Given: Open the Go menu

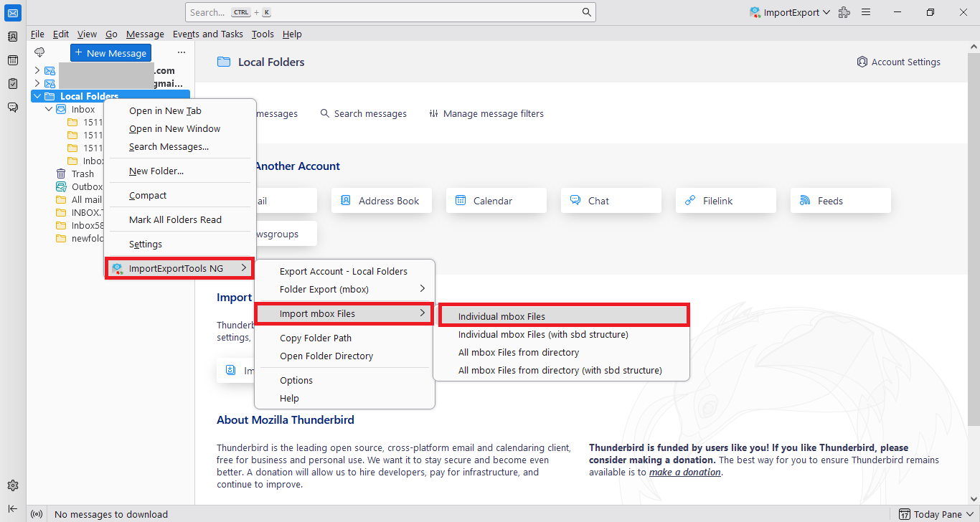Looking at the screenshot, I should point(111,34).
